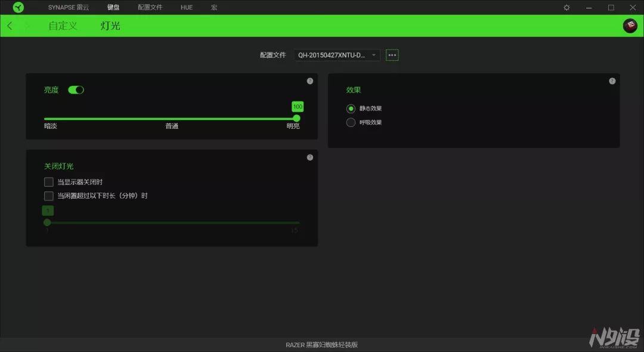
Task: Click the brightness value 100 badge
Action: pyautogui.click(x=298, y=106)
